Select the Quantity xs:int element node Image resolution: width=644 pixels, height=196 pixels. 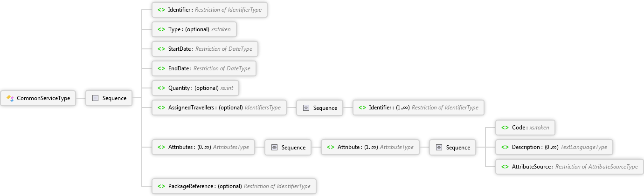point(198,88)
